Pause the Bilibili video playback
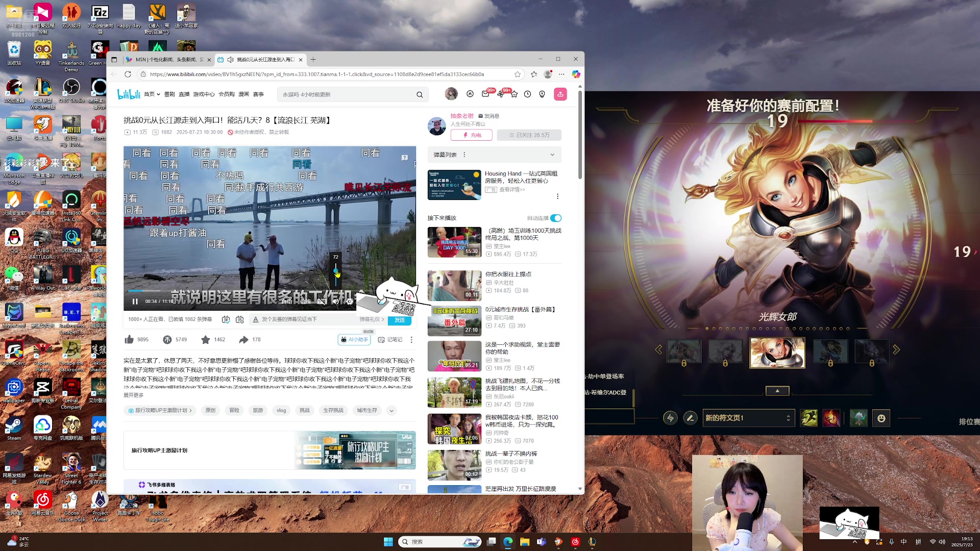The height and width of the screenshot is (551, 980). click(x=135, y=302)
